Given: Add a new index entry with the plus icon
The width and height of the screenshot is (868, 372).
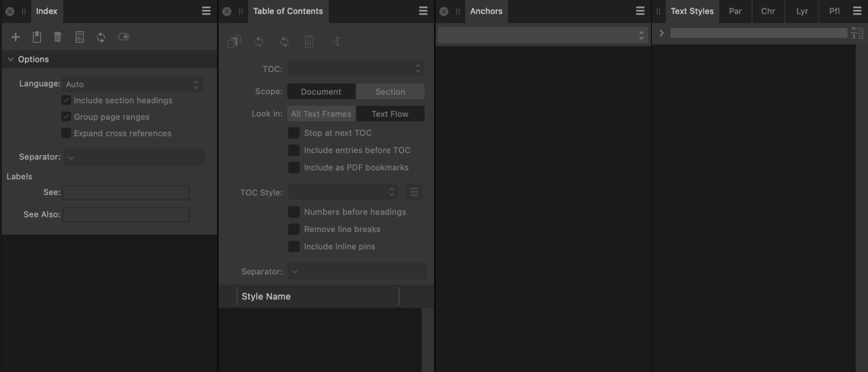Looking at the screenshot, I should click(x=16, y=36).
